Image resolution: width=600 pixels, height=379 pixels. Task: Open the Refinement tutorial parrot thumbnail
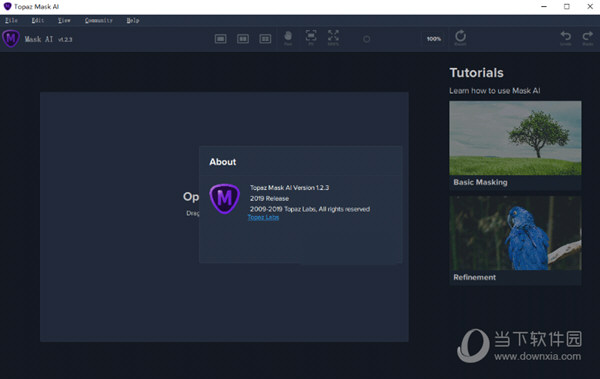pyautogui.click(x=515, y=233)
